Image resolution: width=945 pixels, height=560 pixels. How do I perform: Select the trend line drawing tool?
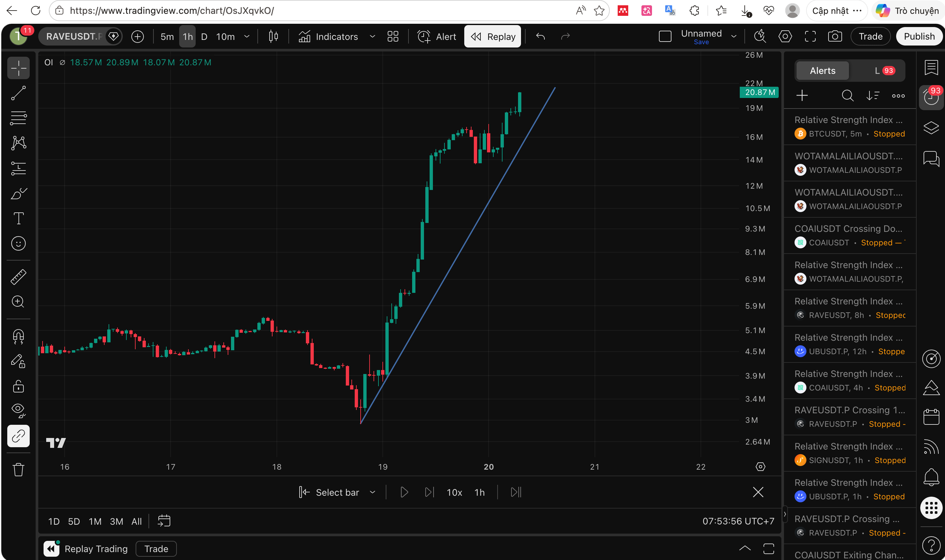[18, 93]
